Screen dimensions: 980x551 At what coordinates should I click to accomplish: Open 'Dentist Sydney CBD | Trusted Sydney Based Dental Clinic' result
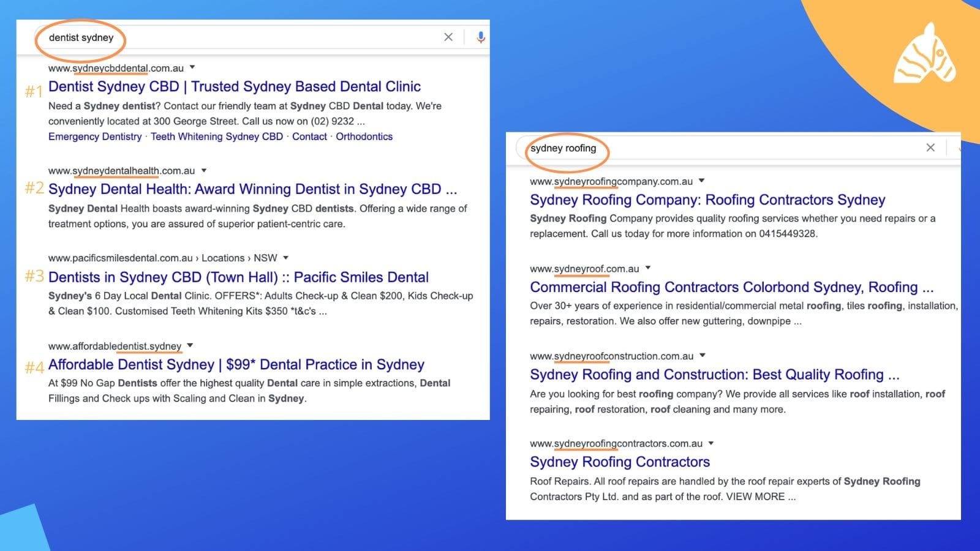pyautogui.click(x=235, y=86)
